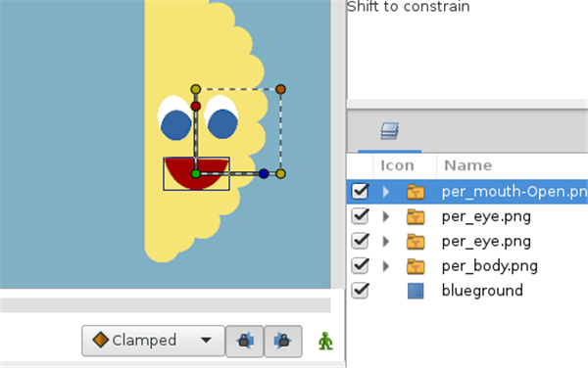Click the orange corner handle
Image resolution: width=588 pixels, height=368 pixels.
point(280,89)
